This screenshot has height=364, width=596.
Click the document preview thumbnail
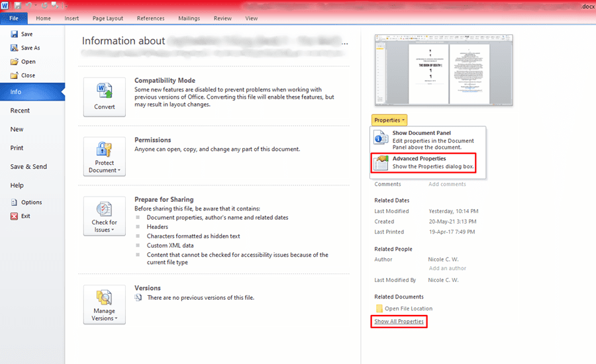pyautogui.click(x=444, y=70)
